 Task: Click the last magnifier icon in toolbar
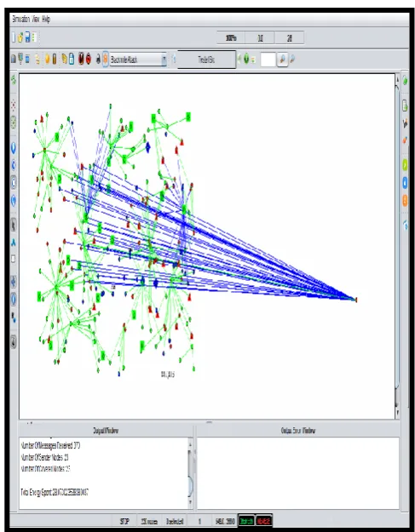tap(292, 60)
